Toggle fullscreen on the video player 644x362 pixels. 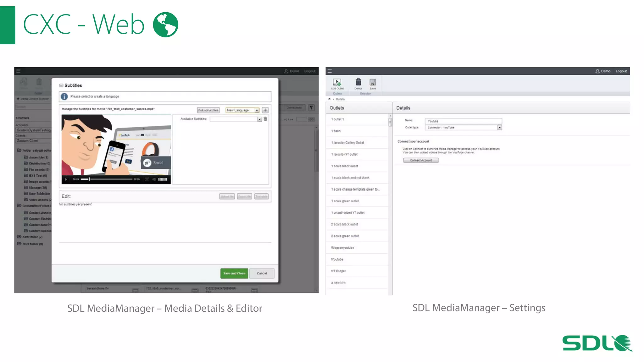(x=147, y=179)
